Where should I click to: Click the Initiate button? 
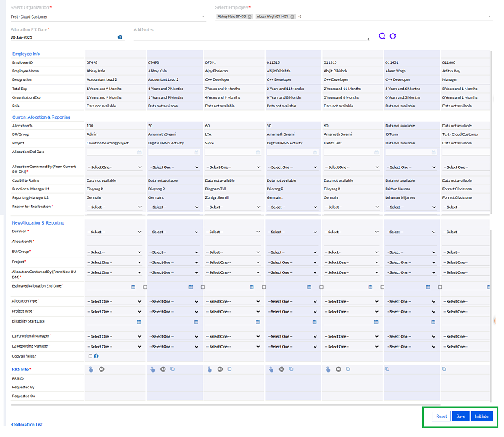pos(482,416)
